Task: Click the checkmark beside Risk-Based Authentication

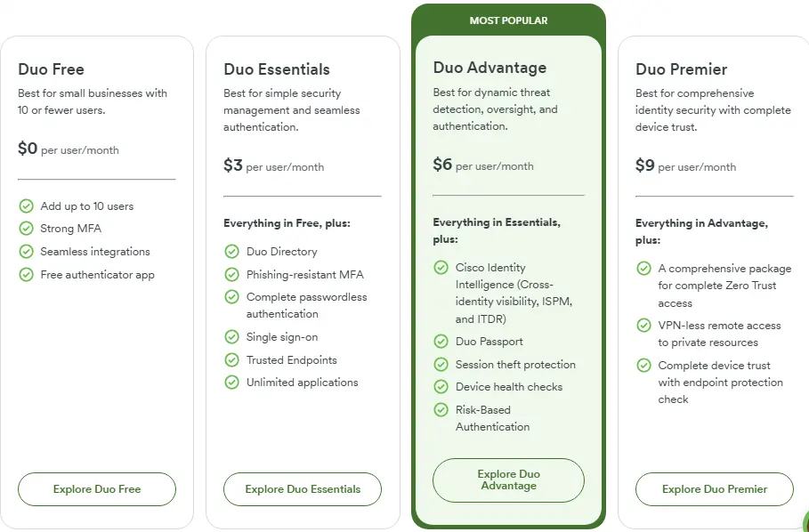Action: tap(441, 410)
